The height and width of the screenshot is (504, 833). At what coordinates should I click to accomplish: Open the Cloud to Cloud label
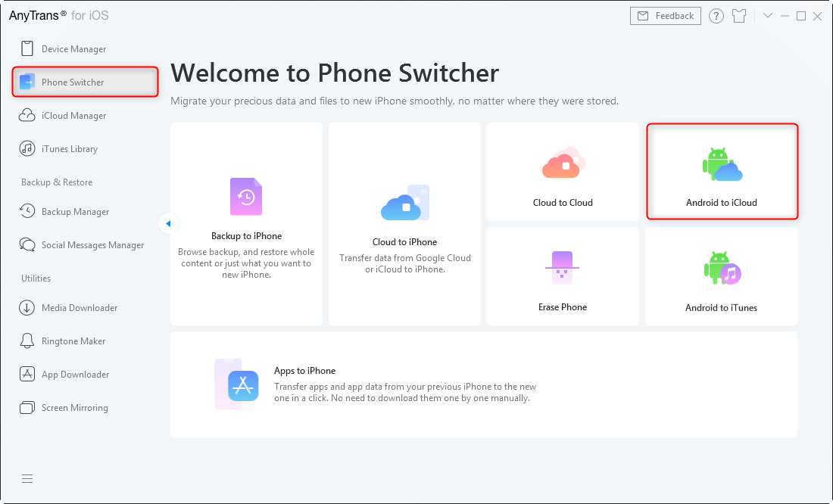click(563, 202)
